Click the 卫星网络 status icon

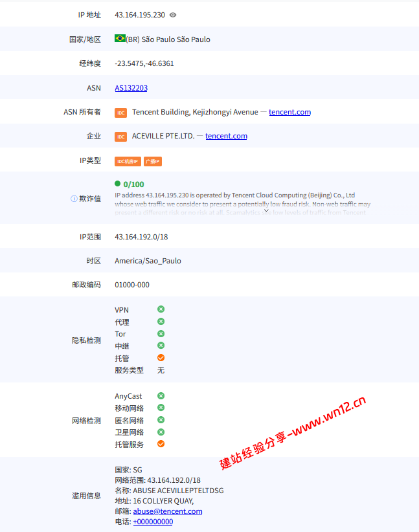click(x=161, y=432)
